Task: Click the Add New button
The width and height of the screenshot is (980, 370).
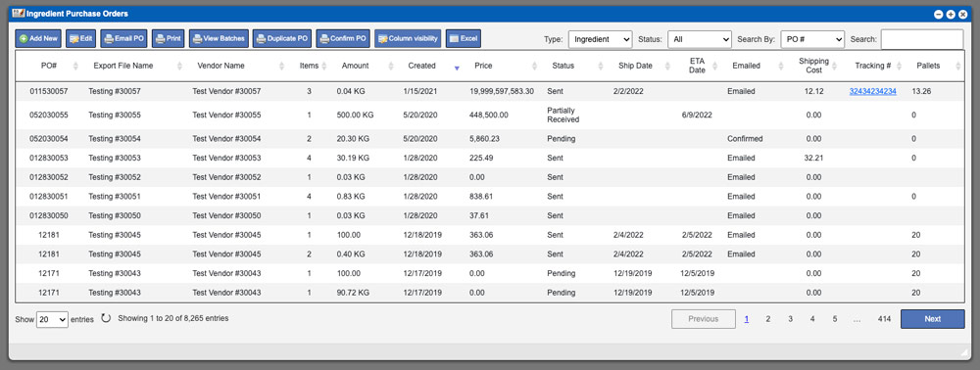Action: [38, 39]
